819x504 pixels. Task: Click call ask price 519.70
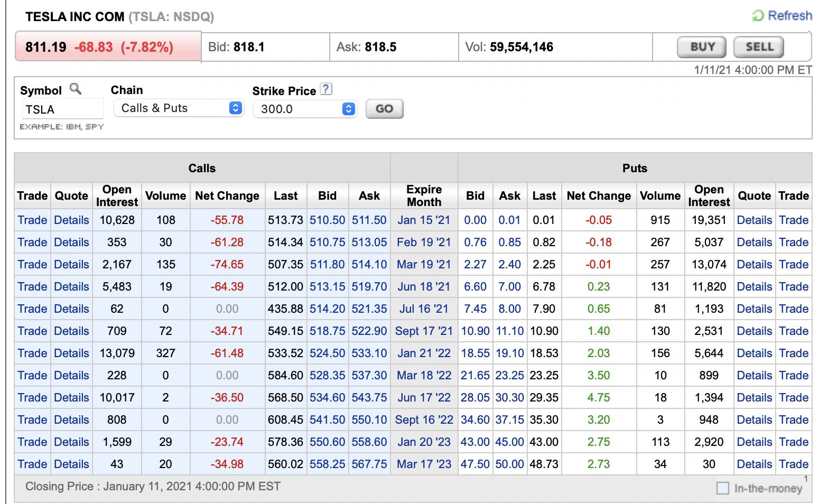pyautogui.click(x=369, y=286)
